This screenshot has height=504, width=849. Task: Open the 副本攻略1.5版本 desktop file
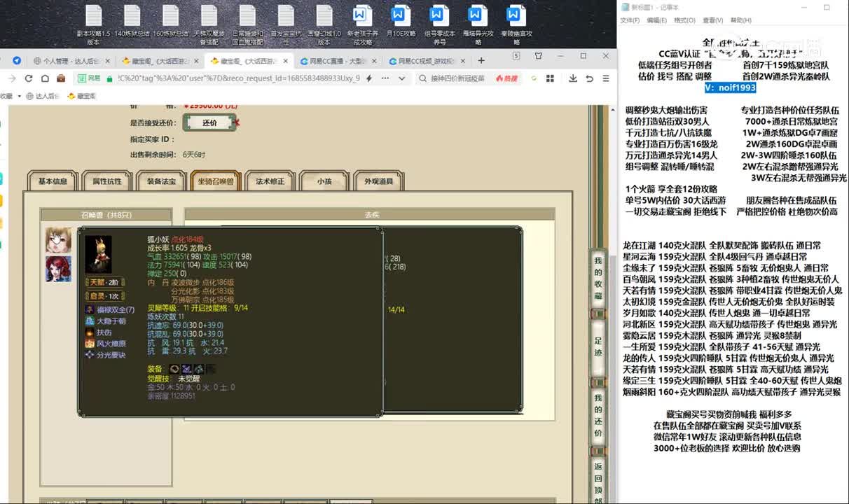point(94,24)
